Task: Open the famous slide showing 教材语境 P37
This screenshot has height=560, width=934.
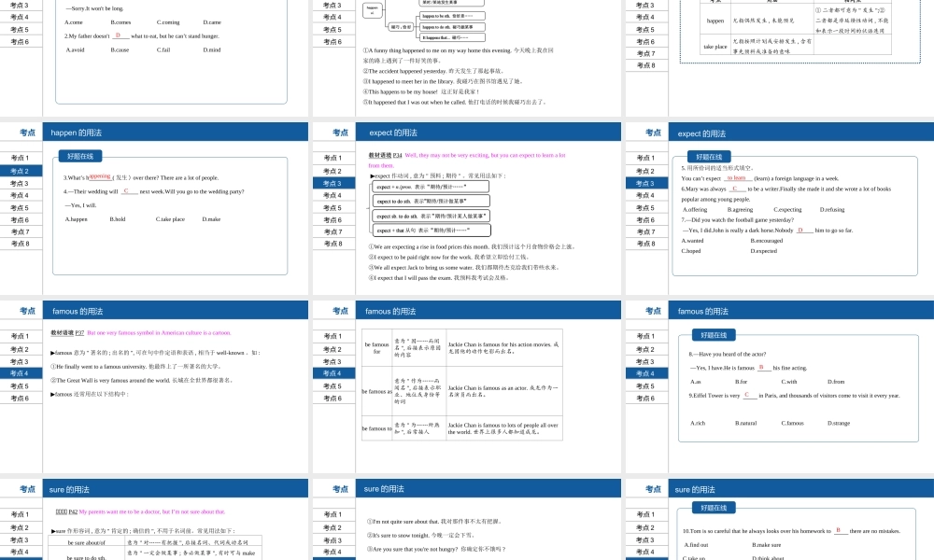Action: point(154,386)
